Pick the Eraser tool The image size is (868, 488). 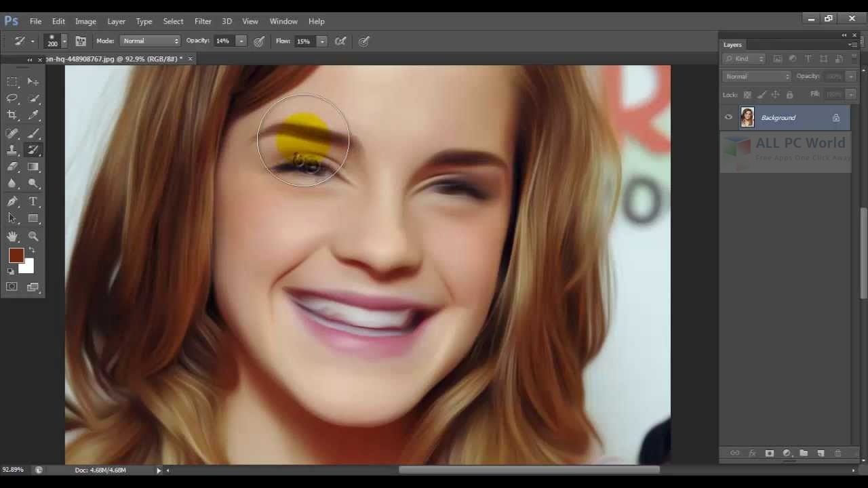pyautogui.click(x=12, y=167)
